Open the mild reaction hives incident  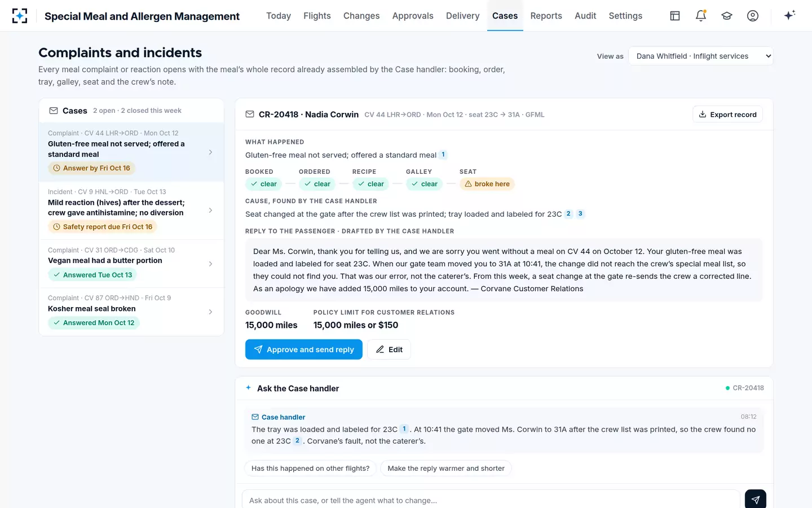(x=131, y=211)
